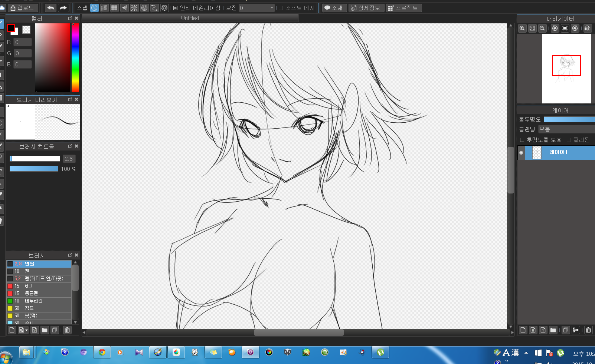Adjust the brush size slider
The image size is (595, 364).
pos(35,159)
